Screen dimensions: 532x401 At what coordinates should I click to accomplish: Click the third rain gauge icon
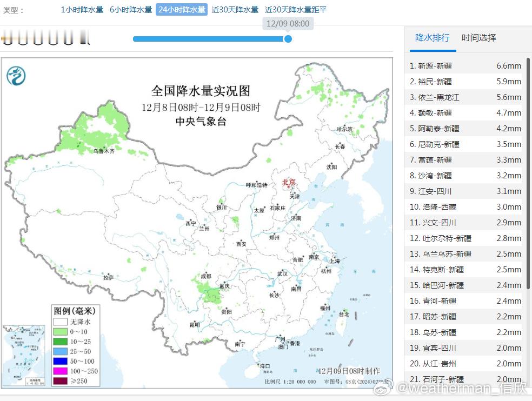coord(38,39)
